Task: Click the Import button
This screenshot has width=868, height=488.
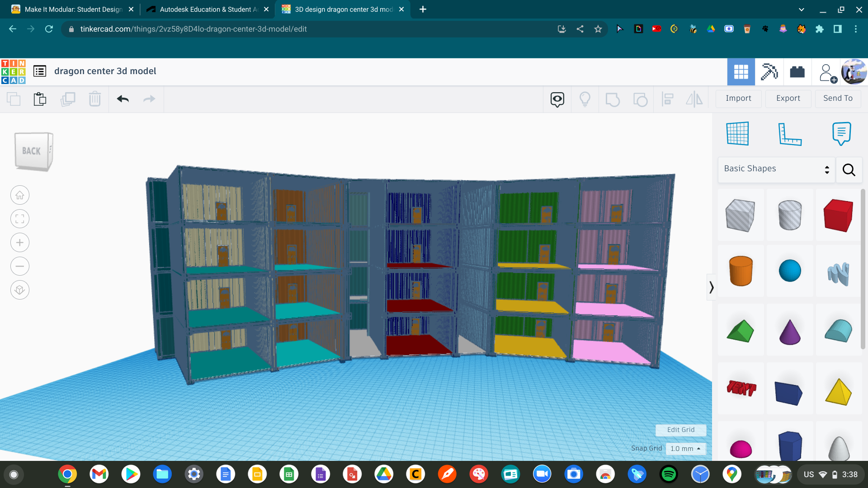Action: pyautogui.click(x=738, y=99)
